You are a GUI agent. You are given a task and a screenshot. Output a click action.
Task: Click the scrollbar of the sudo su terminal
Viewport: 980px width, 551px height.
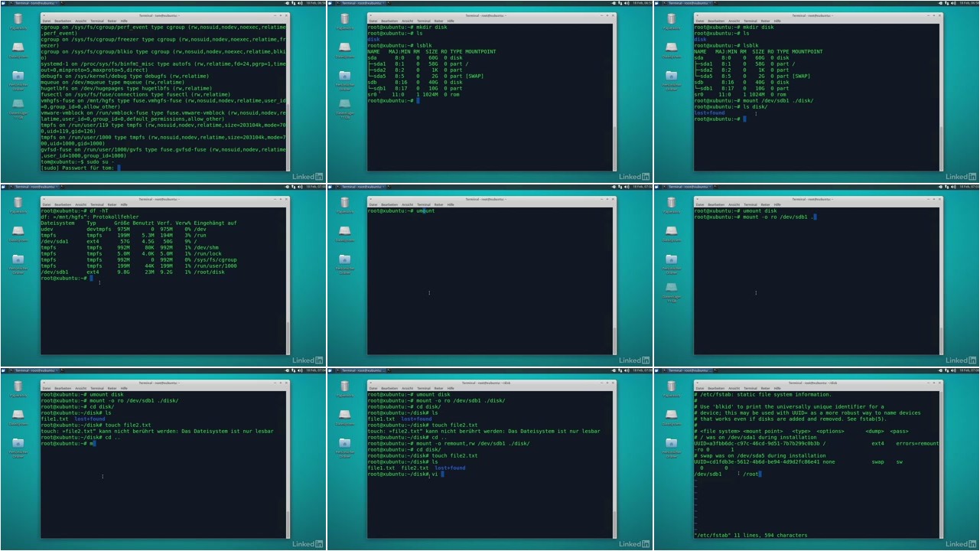click(288, 97)
